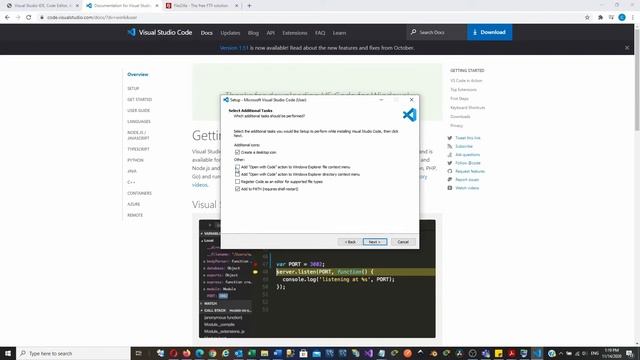The image size is (640, 360).
Task: Open a new browser tab with plus
Action: click(249, 6)
